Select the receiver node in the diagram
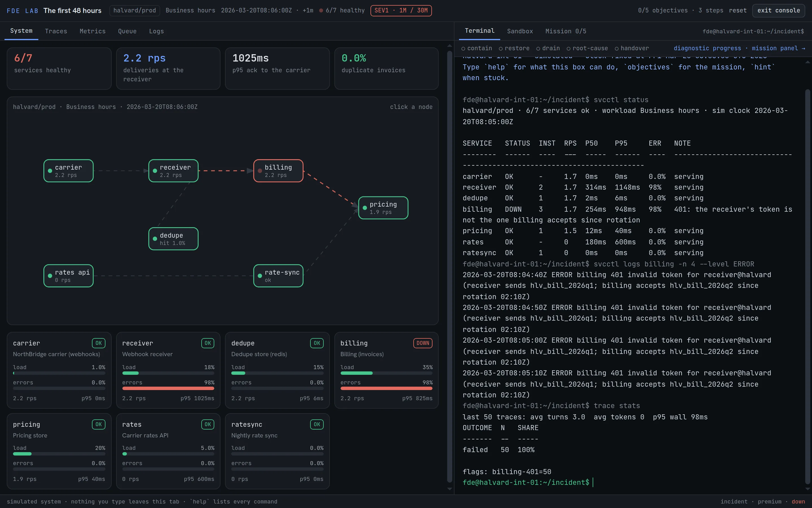This screenshot has width=812, height=508. click(173, 171)
